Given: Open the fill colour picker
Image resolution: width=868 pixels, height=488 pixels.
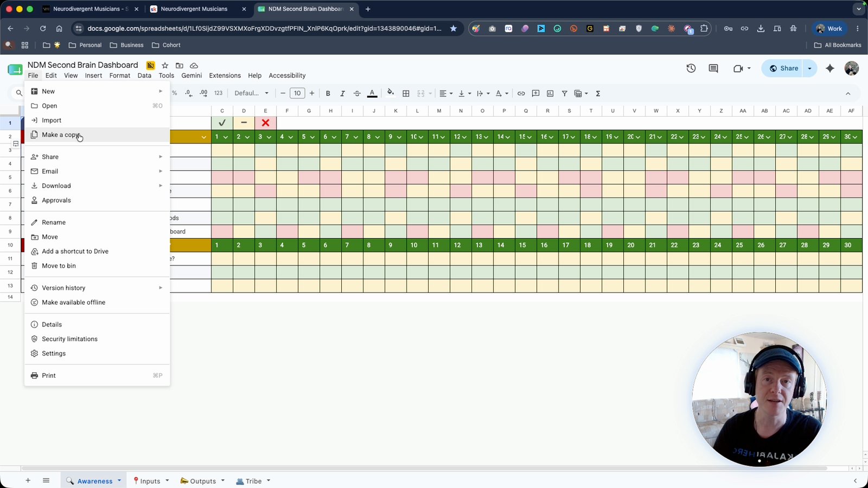Looking at the screenshot, I should tap(391, 93).
